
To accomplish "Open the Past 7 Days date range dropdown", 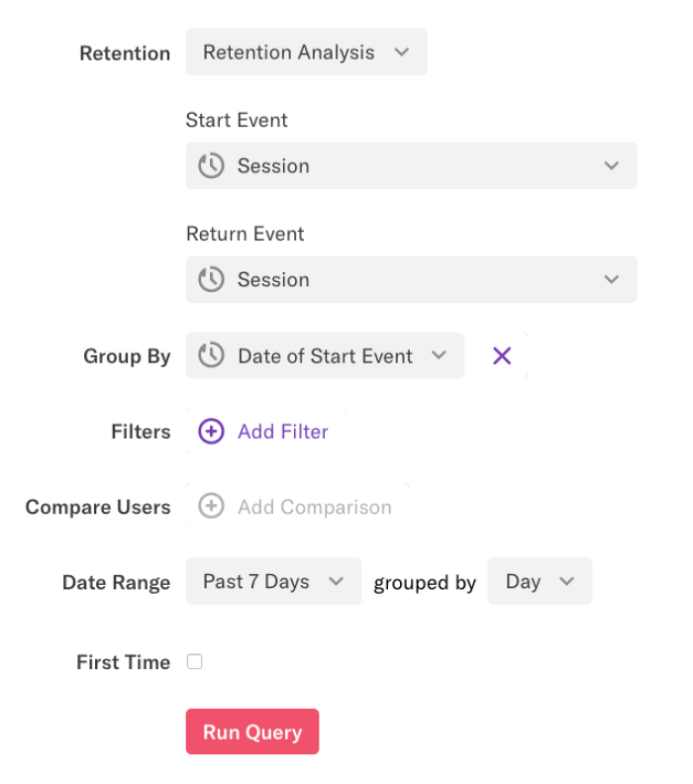I will [273, 581].
